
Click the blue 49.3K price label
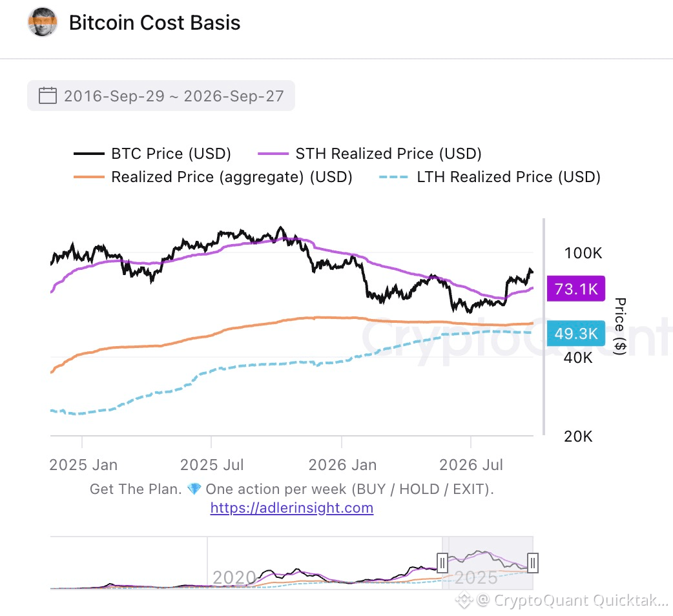576,333
